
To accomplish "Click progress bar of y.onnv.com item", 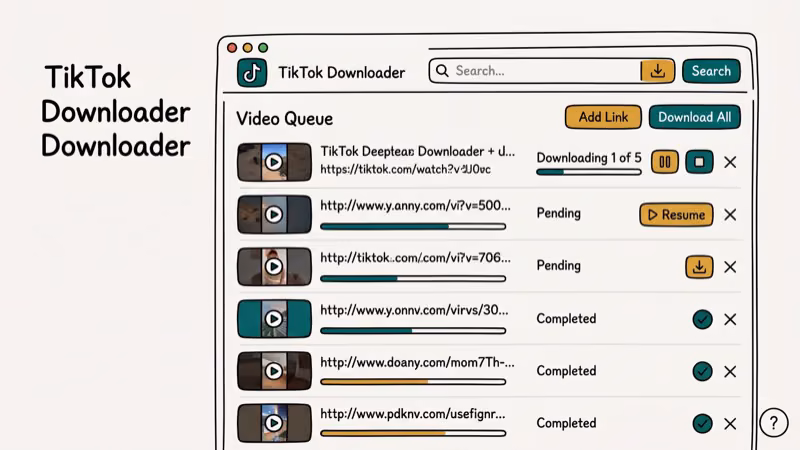I will 413,331.
